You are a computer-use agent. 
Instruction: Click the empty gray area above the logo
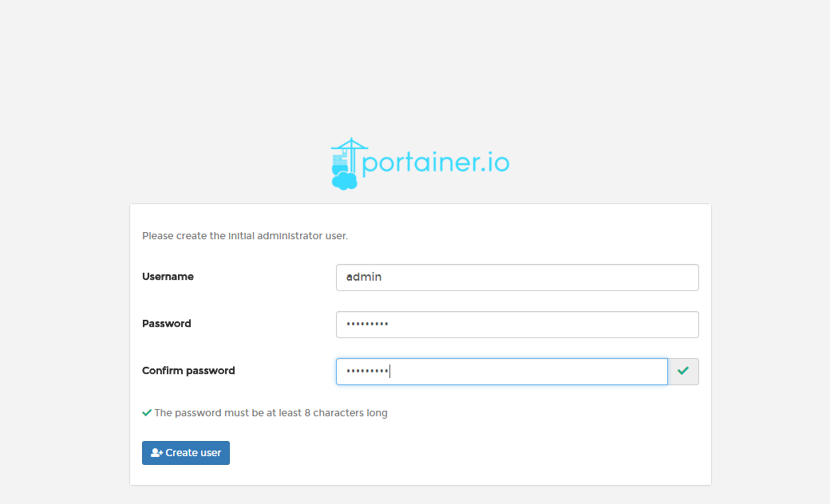click(x=415, y=64)
